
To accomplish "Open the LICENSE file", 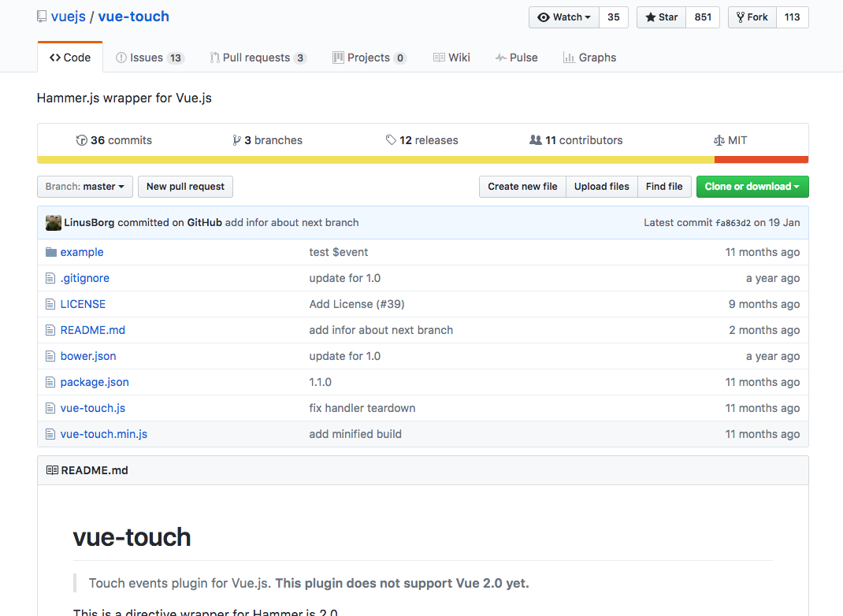I will 83,304.
